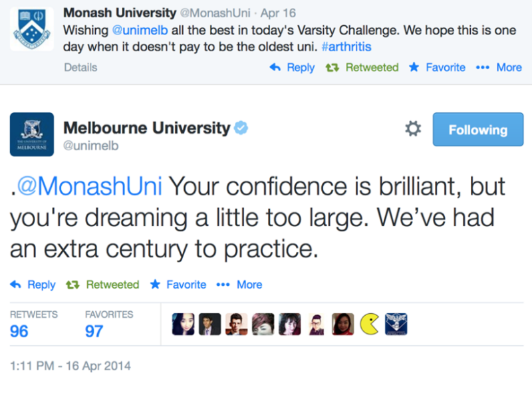Favorite the Melbourne University tweet
The image size is (532, 399).
178,285
